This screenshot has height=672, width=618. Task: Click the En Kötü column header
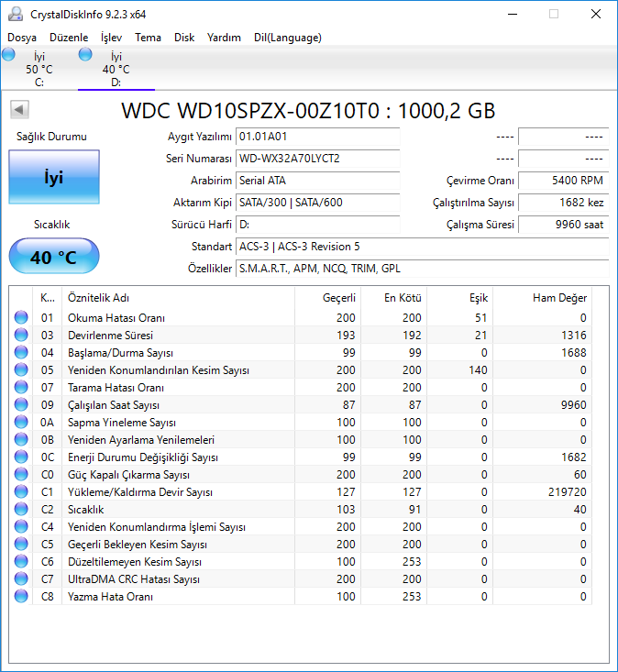click(394, 298)
